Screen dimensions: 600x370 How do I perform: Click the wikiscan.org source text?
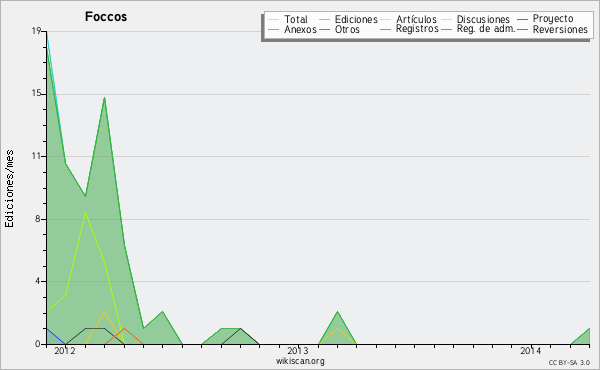[300, 361]
